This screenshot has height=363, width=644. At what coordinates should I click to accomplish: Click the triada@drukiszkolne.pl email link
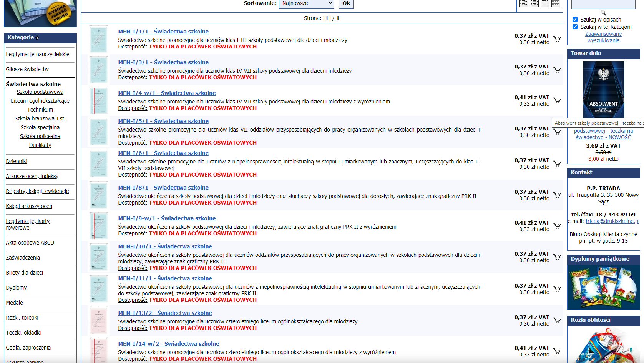pyautogui.click(x=612, y=221)
